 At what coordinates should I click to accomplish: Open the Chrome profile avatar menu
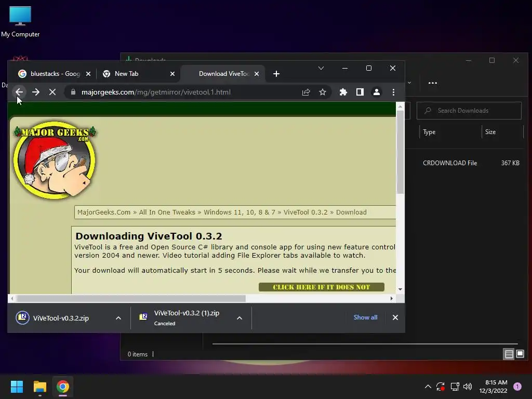[x=377, y=92]
